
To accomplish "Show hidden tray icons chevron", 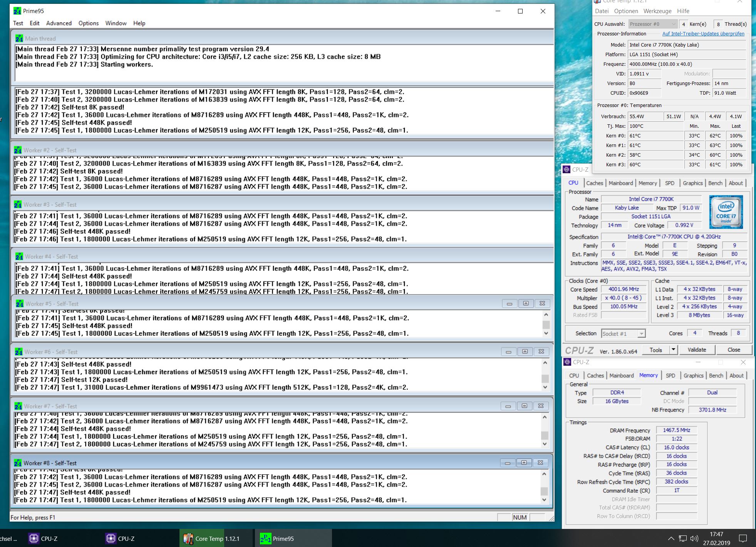I will (x=671, y=539).
